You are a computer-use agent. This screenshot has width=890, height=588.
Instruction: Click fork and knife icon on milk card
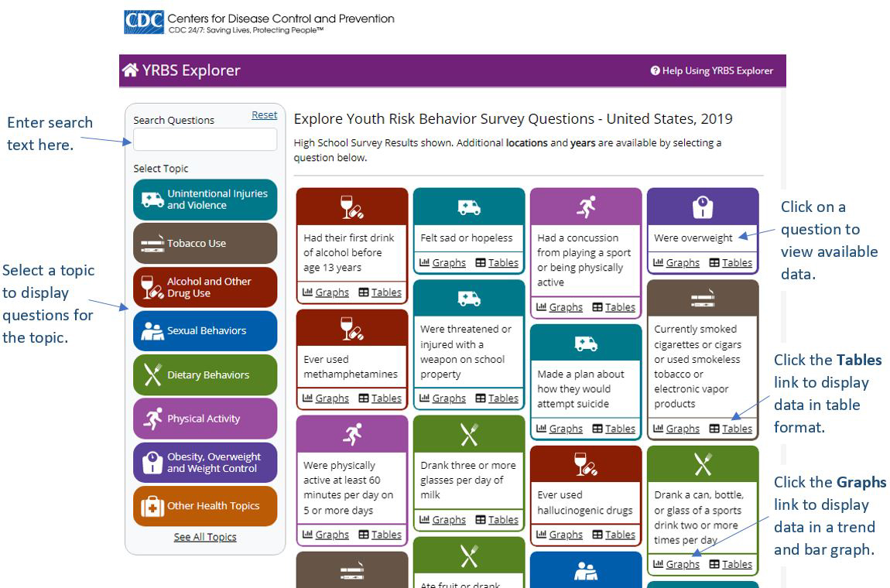[x=469, y=435]
